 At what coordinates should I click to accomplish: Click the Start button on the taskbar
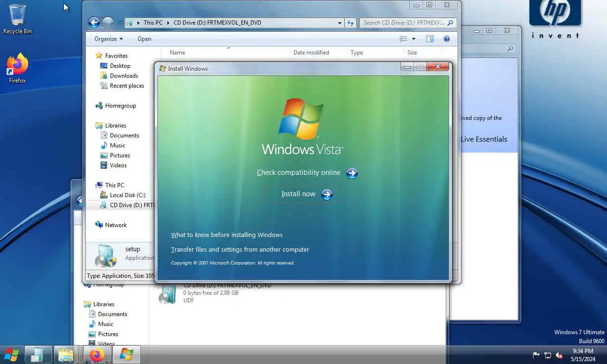point(11,355)
